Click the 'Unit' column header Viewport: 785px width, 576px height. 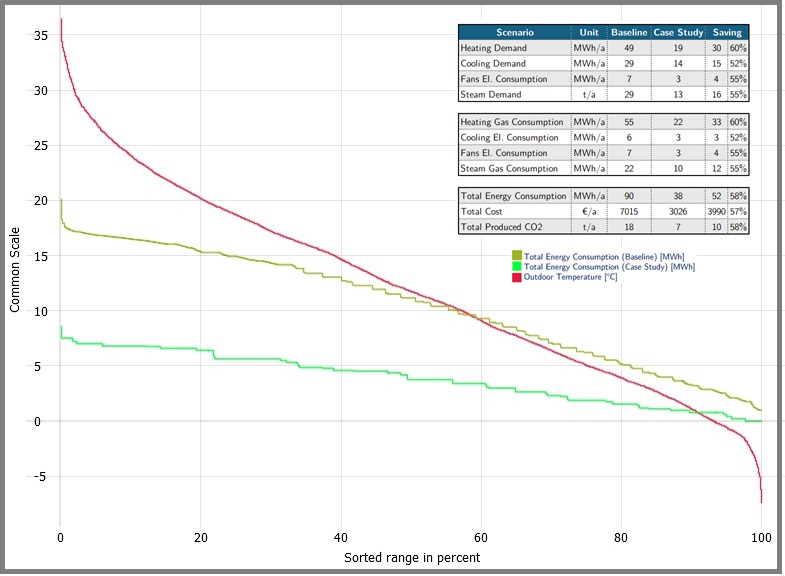(588, 32)
